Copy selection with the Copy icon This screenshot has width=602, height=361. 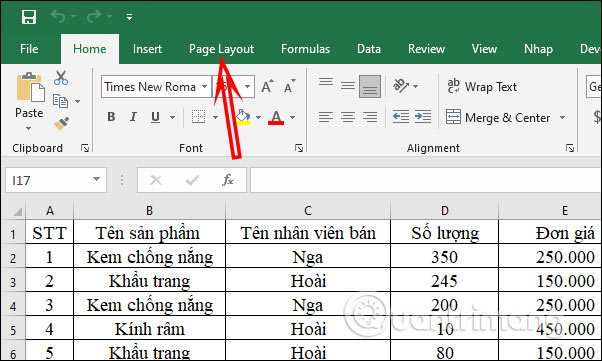tap(60, 101)
